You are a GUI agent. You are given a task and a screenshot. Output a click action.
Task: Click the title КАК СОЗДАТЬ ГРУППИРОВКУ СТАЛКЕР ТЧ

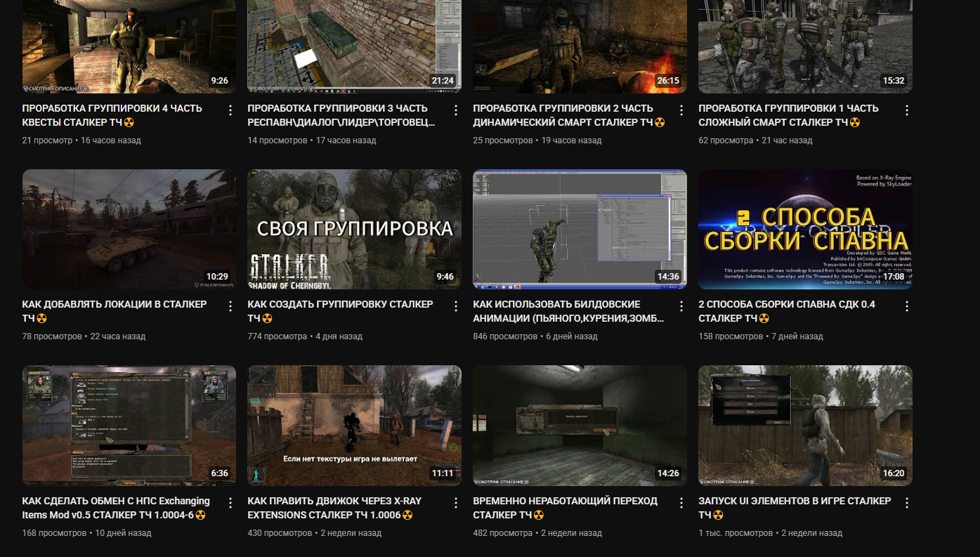(x=341, y=311)
